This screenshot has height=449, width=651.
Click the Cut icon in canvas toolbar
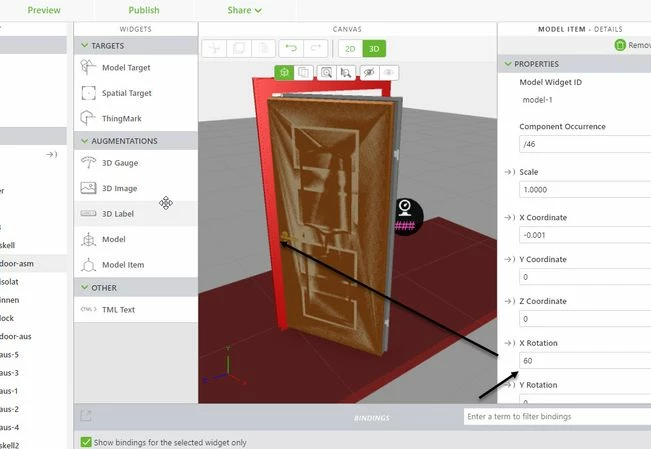[214, 48]
